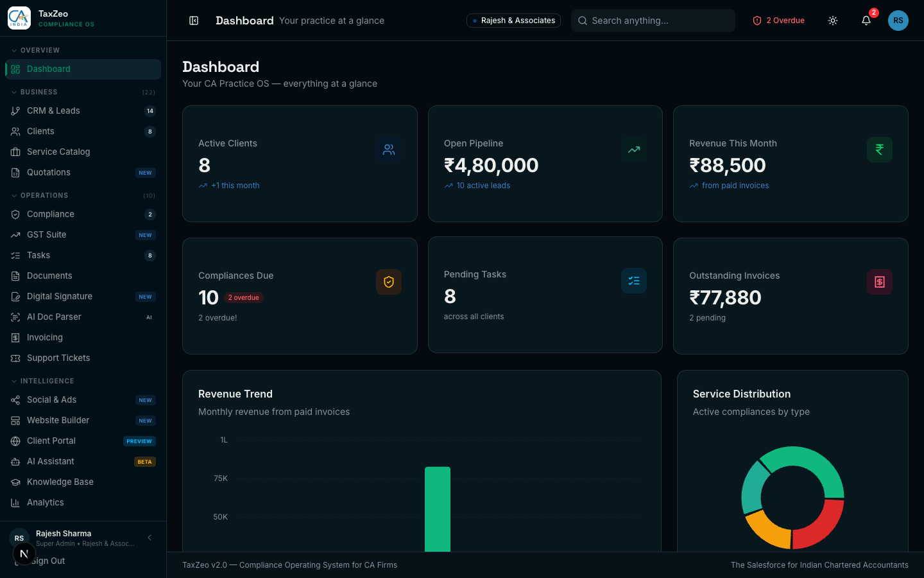Toggle the sidebar panel icon in header
Viewport: 924px width, 578px height.
click(x=194, y=21)
